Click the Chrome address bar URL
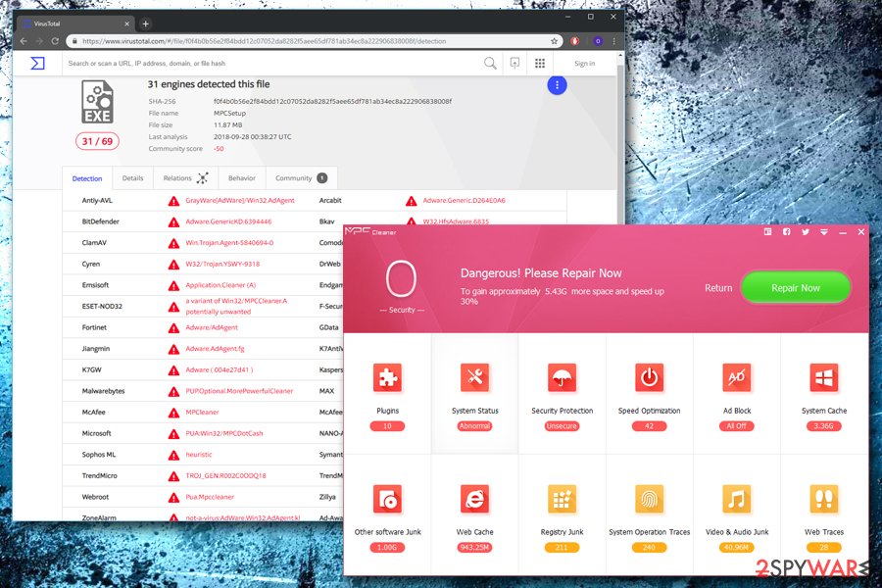882x588 pixels. tap(264, 41)
